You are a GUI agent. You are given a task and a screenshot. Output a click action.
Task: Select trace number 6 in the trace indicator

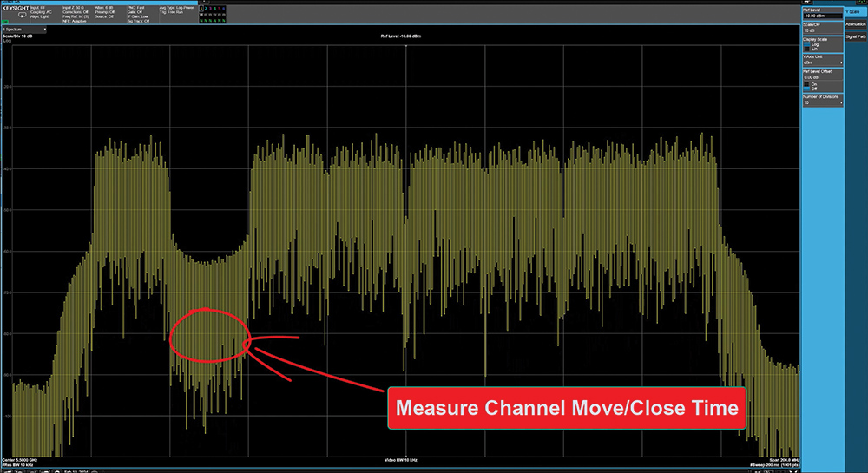click(224, 9)
